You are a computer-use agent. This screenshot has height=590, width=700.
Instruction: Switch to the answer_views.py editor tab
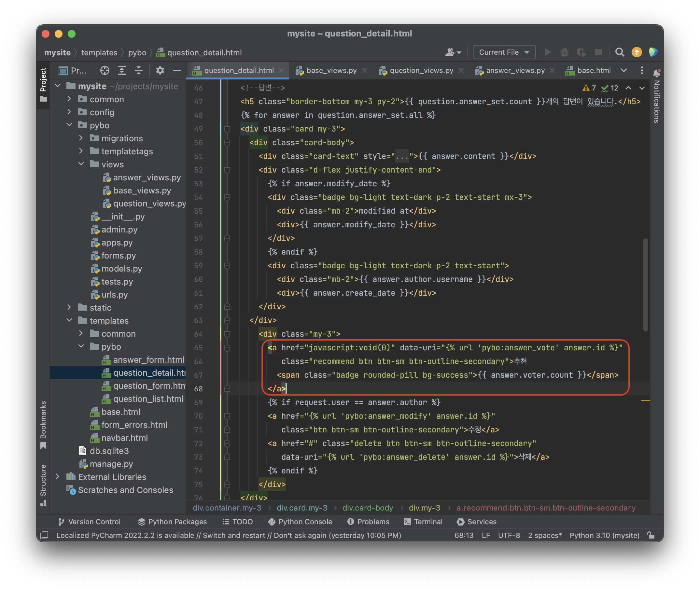coord(515,71)
